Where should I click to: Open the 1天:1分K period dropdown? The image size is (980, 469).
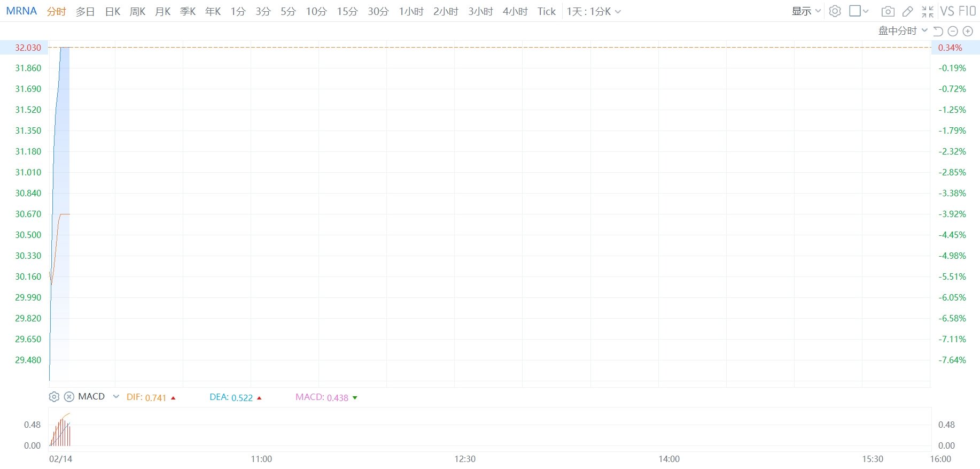594,11
